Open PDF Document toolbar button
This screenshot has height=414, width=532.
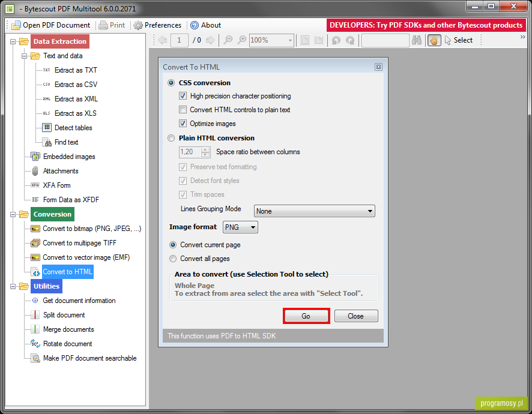tap(51, 25)
